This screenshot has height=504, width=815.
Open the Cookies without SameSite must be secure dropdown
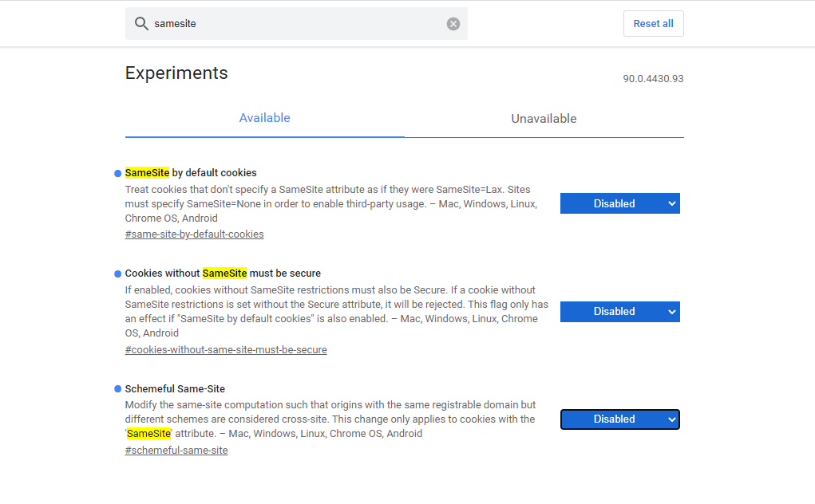coord(619,312)
